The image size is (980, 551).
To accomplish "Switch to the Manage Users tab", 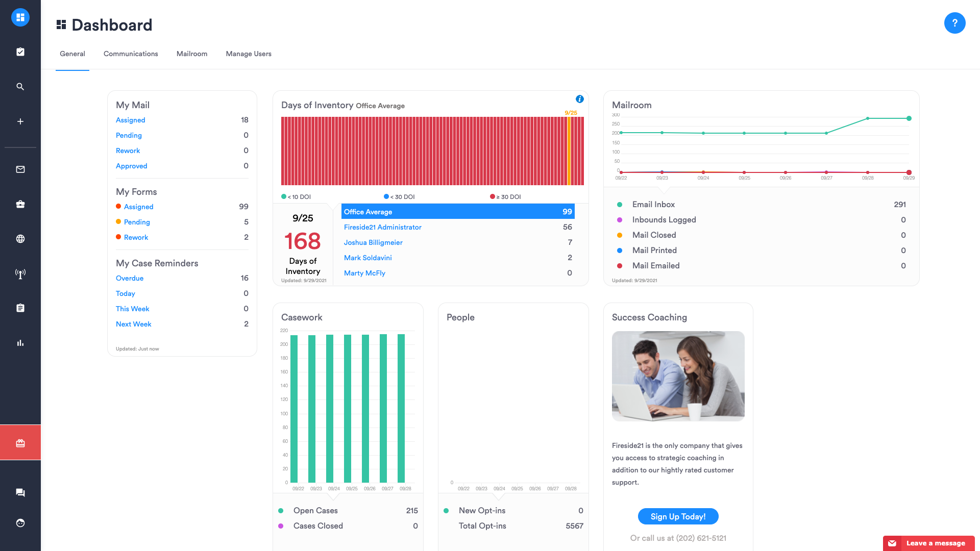I will tap(249, 54).
